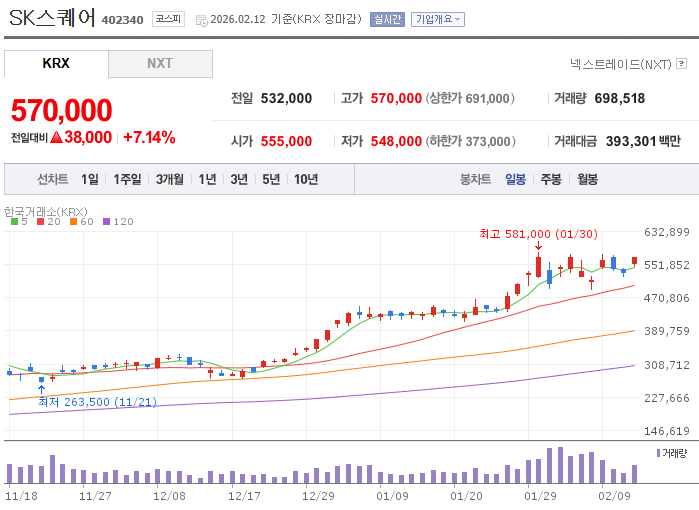Switch to the KRX tab
This screenshot has width=699, height=510.
coord(56,63)
